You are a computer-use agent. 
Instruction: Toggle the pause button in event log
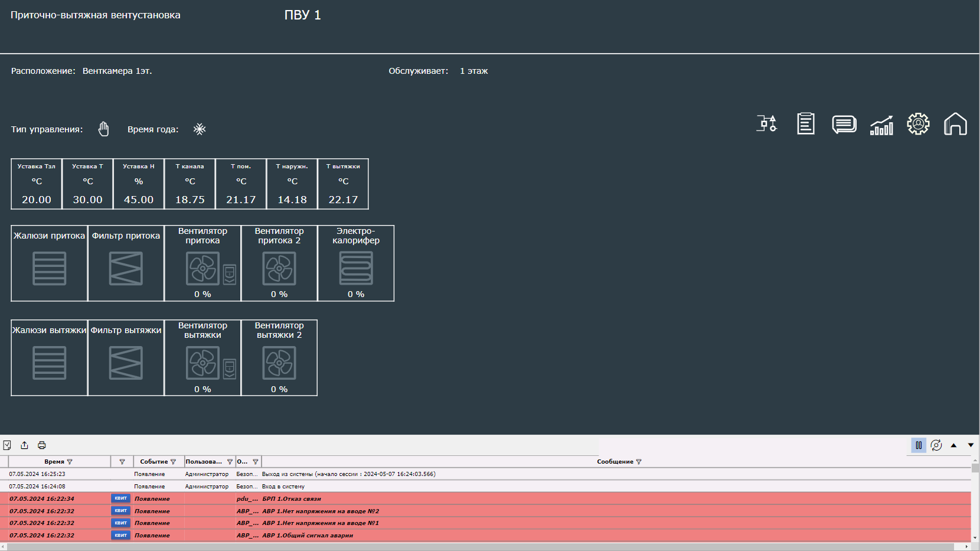[919, 445]
